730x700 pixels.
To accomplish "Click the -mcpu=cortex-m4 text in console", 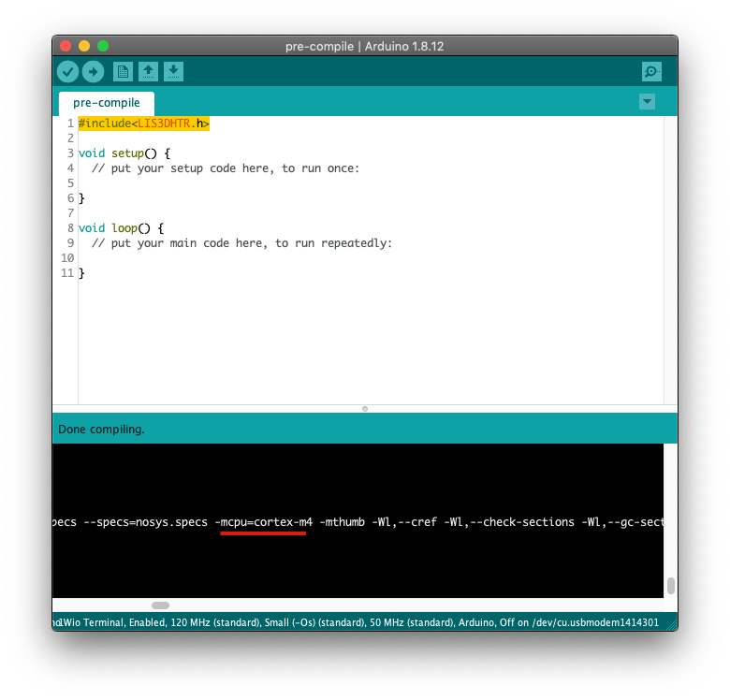I will point(263,522).
